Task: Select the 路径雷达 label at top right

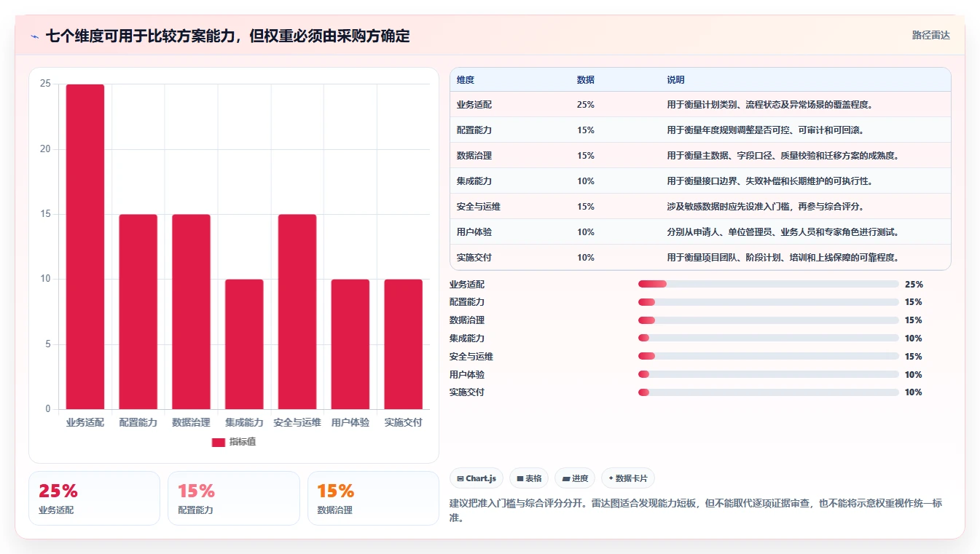Action: [x=931, y=35]
